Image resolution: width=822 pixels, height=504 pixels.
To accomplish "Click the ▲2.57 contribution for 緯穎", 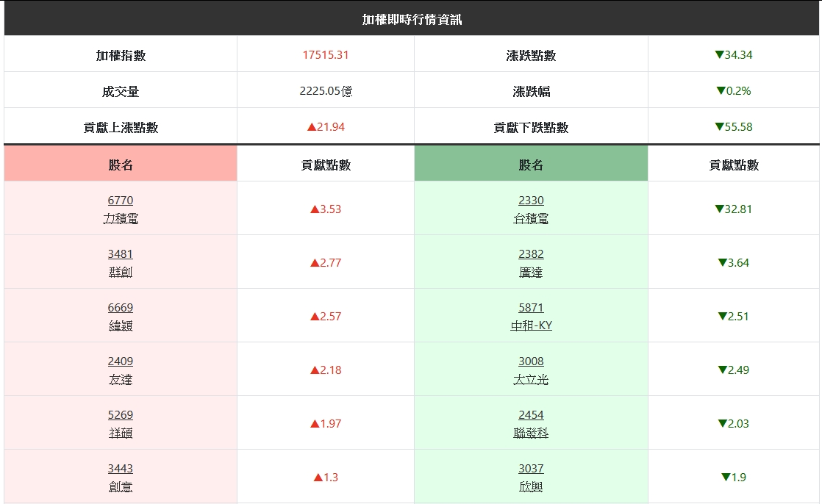I will click(x=326, y=317).
